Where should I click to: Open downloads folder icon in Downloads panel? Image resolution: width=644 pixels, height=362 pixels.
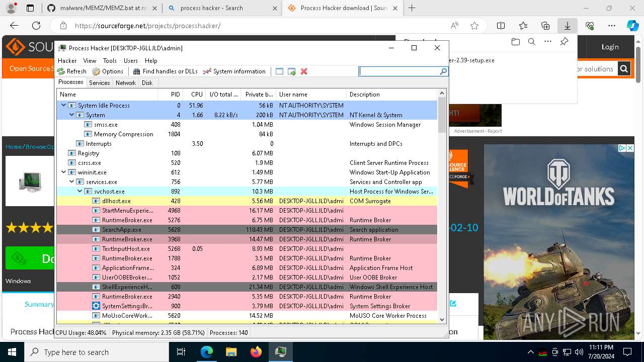pyautogui.click(x=515, y=42)
